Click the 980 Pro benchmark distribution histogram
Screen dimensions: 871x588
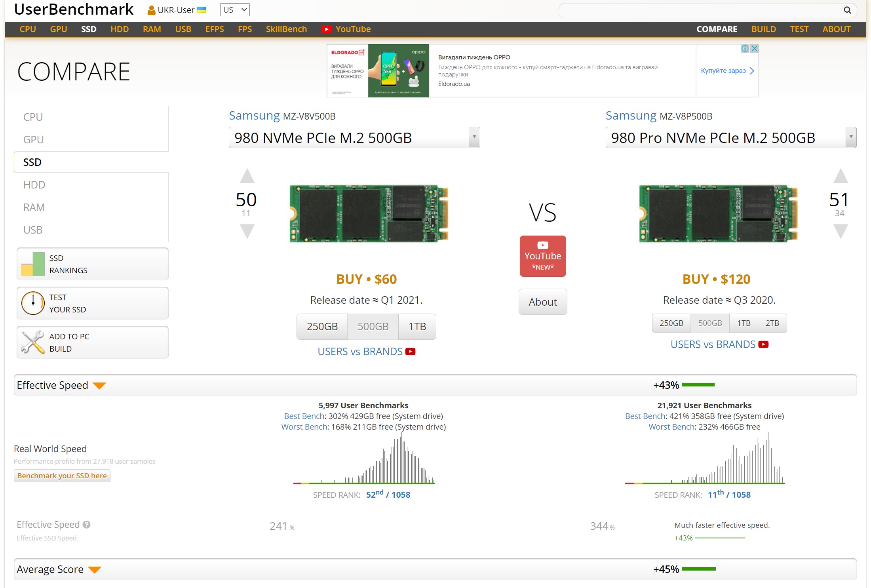click(x=705, y=458)
